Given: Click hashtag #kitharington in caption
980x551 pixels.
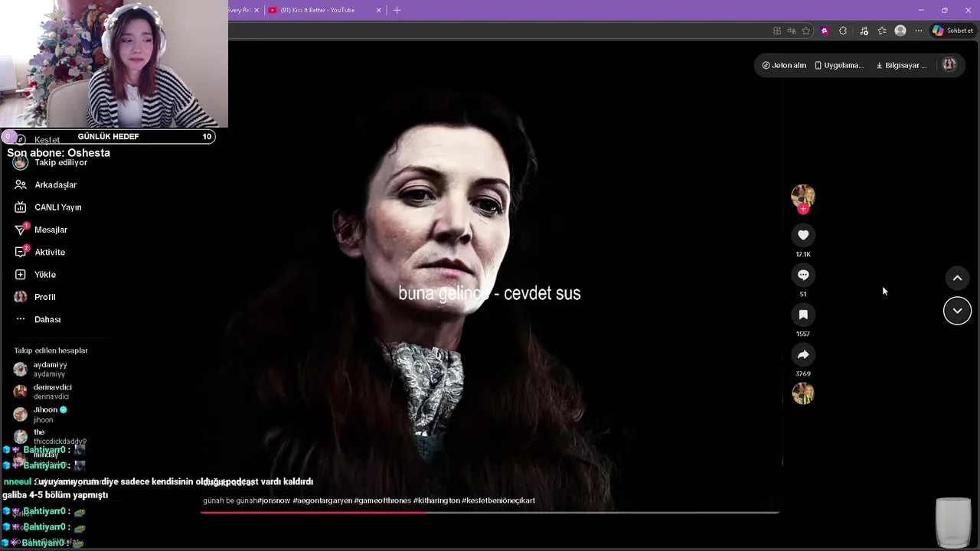Looking at the screenshot, I should coord(436,500).
